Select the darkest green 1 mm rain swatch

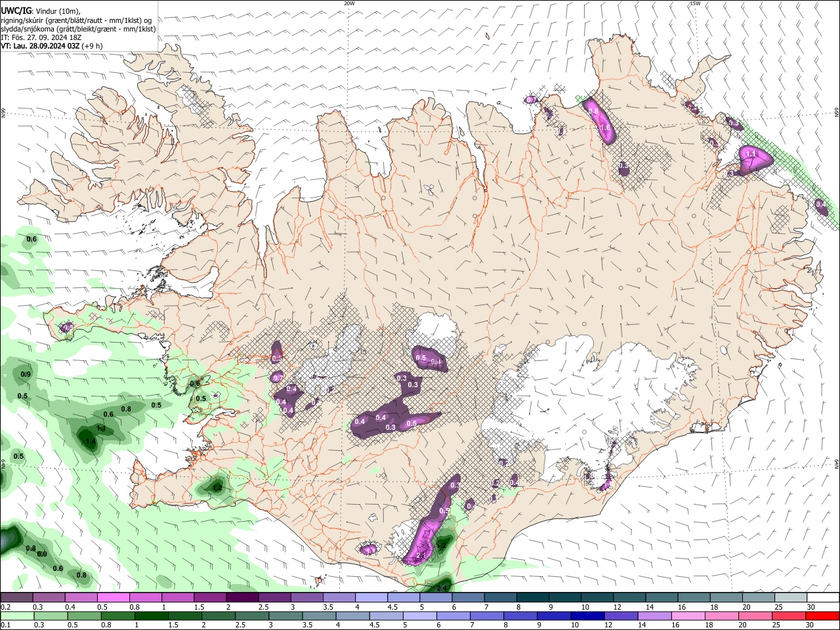151,616
